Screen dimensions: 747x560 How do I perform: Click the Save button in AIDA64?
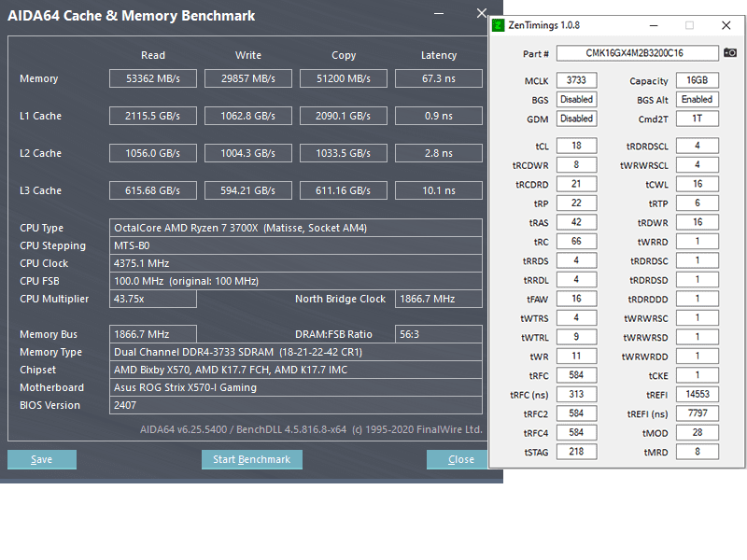[42, 459]
